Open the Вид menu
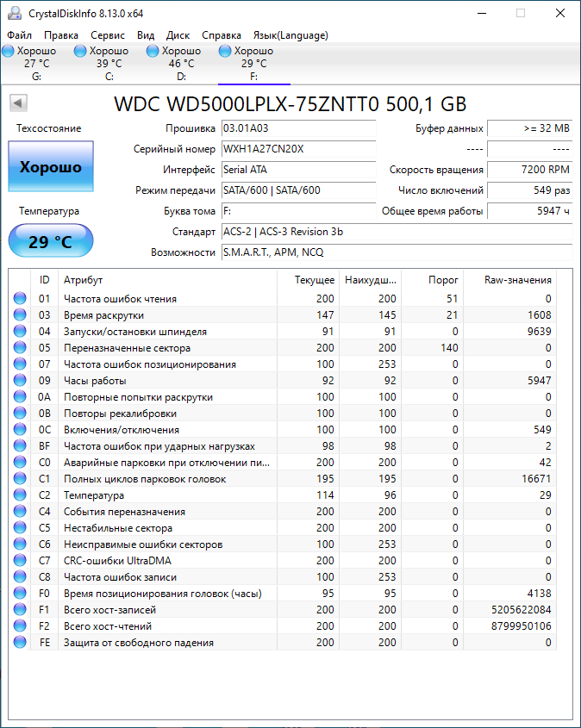581x728 pixels. [146, 35]
